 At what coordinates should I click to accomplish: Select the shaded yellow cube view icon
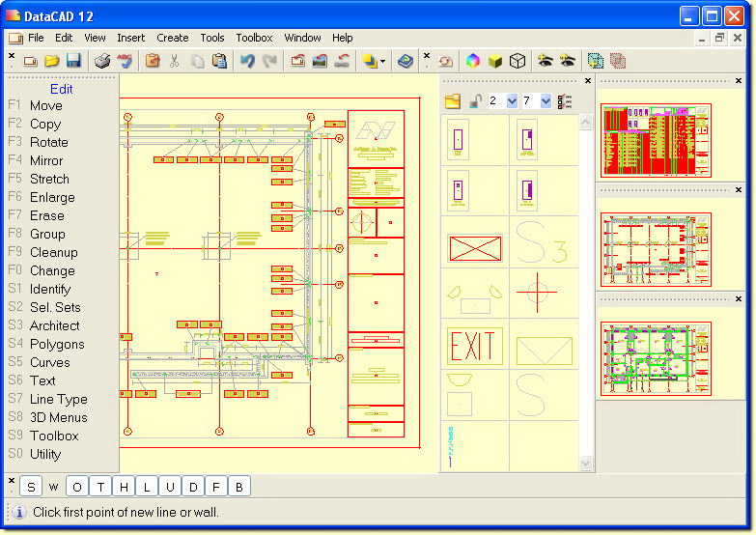[x=495, y=61]
